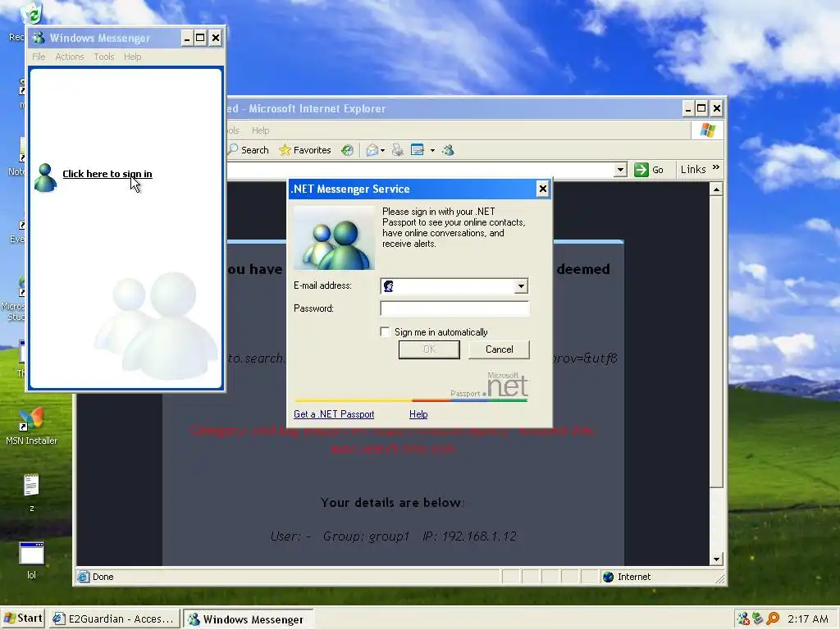Click into the Password field
This screenshot has width=840, height=630.
pos(454,308)
